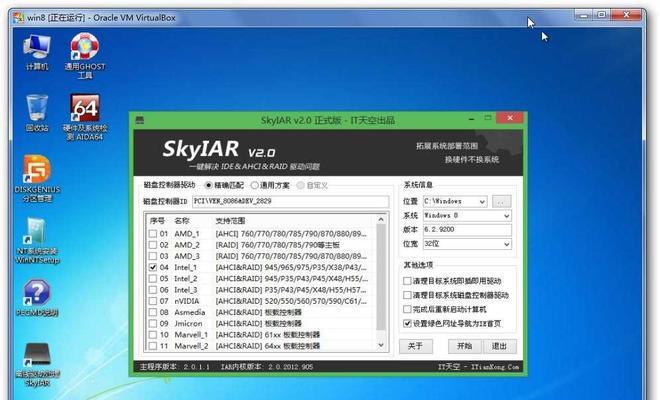Check the 10 Marvell_1 driver checkbox
This screenshot has width=660, height=400.
coord(153,335)
